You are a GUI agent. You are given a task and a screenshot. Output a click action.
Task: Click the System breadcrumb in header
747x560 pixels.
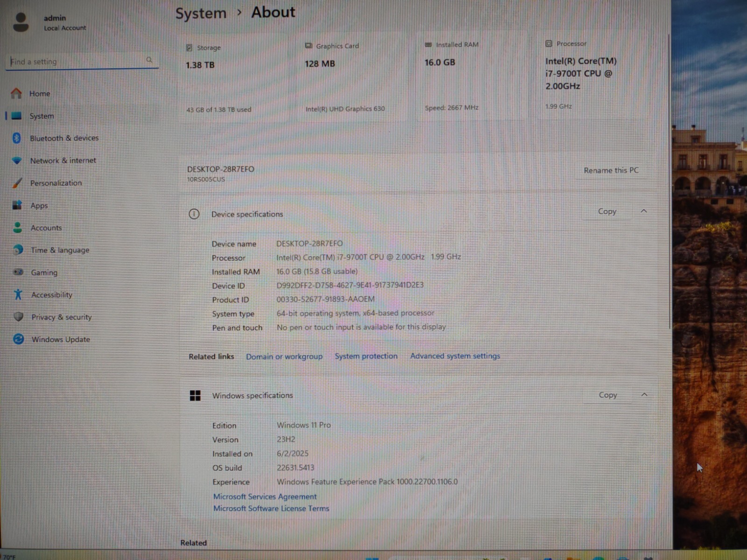(201, 14)
